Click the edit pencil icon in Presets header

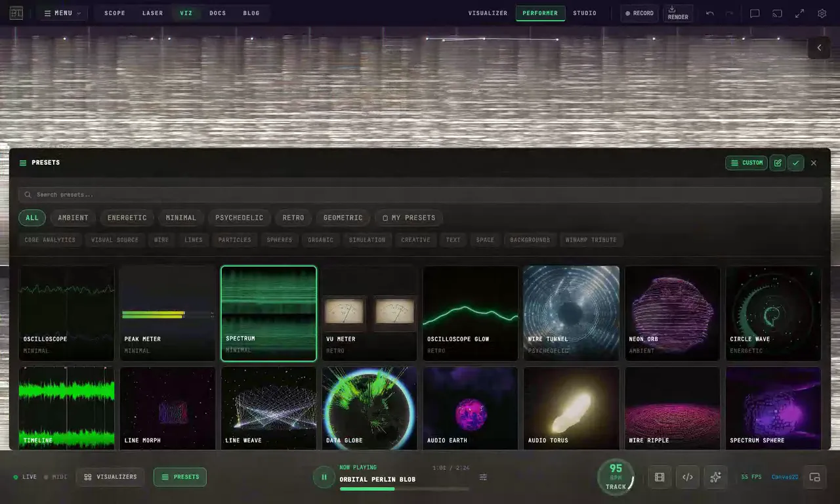(x=778, y=163)
